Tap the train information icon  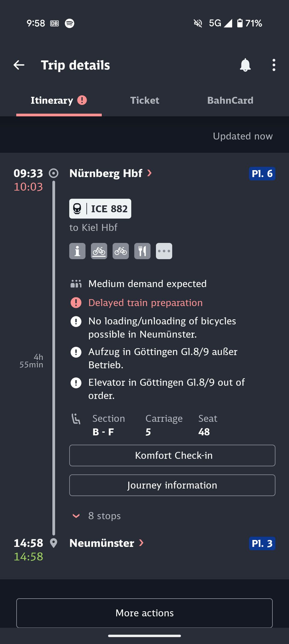point(77,251)
